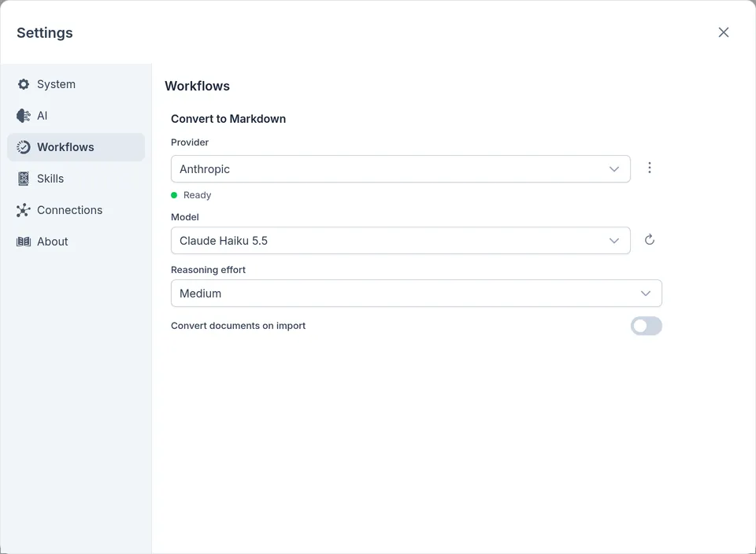The height and width of the screenshot is (554, 756).
Task: Open the Model dropdown showing Claude Haiku 5.5
Action: click(x=401, y=240)
